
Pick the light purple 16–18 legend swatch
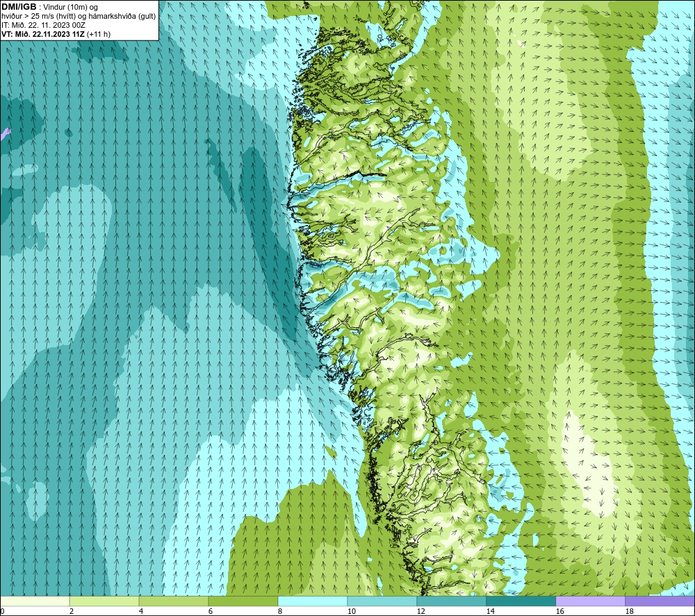pyautogui.click(x=590, y=601)
